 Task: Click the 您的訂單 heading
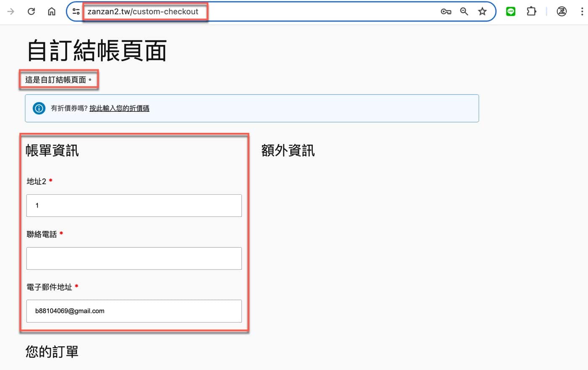pyautogui.click(x=52, y=351)
